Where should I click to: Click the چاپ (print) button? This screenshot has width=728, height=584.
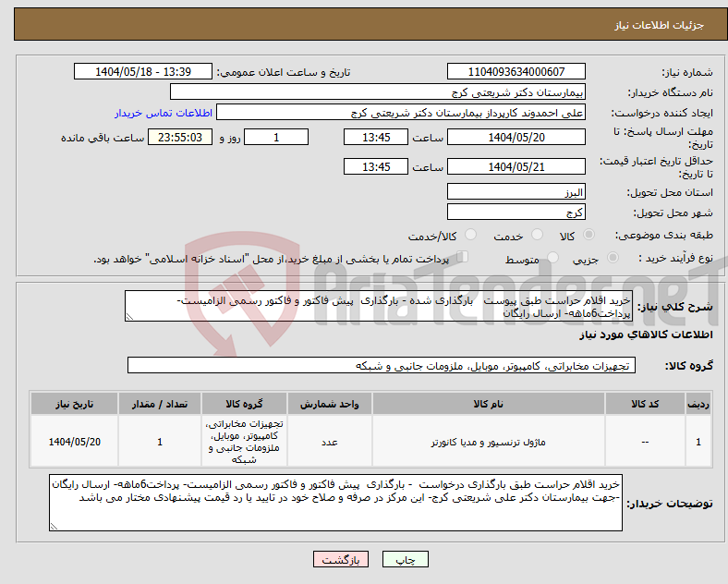405,559
